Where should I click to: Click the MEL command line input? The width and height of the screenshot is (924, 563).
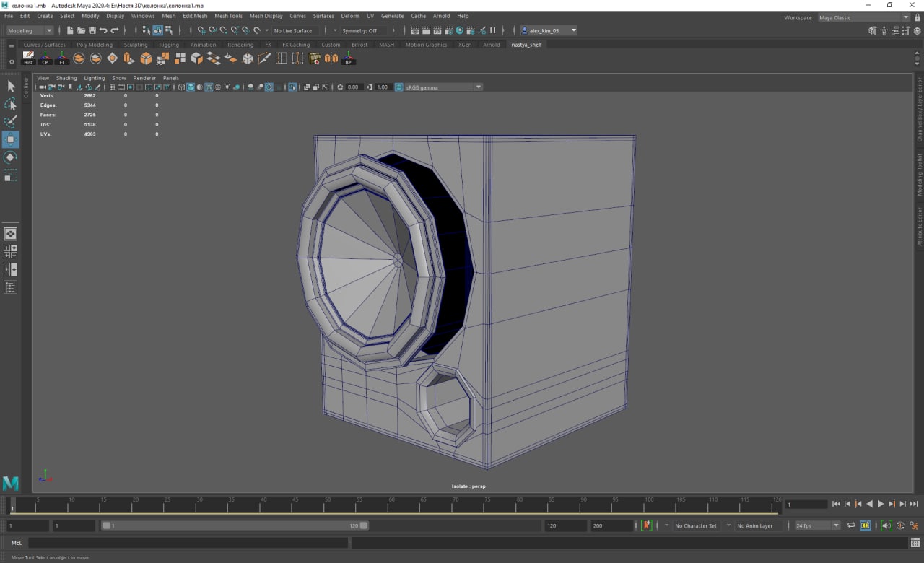[x=188, y=543]
